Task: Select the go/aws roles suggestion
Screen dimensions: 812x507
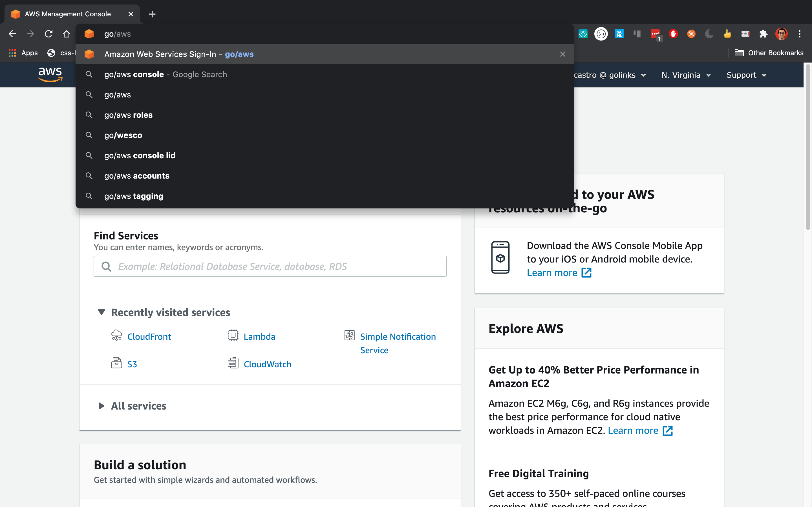Action: point(129,115)
